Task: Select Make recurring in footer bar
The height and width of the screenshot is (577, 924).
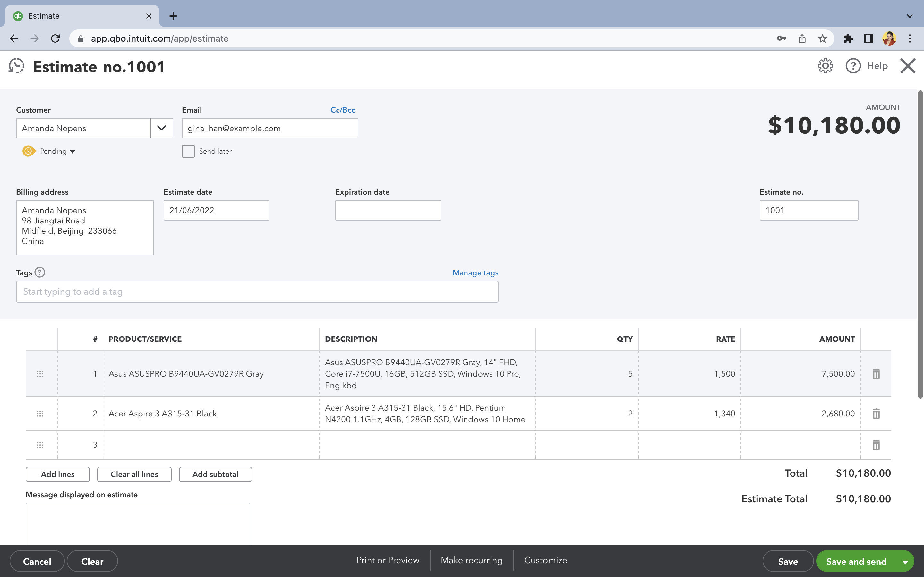Action: click(472, 560)
